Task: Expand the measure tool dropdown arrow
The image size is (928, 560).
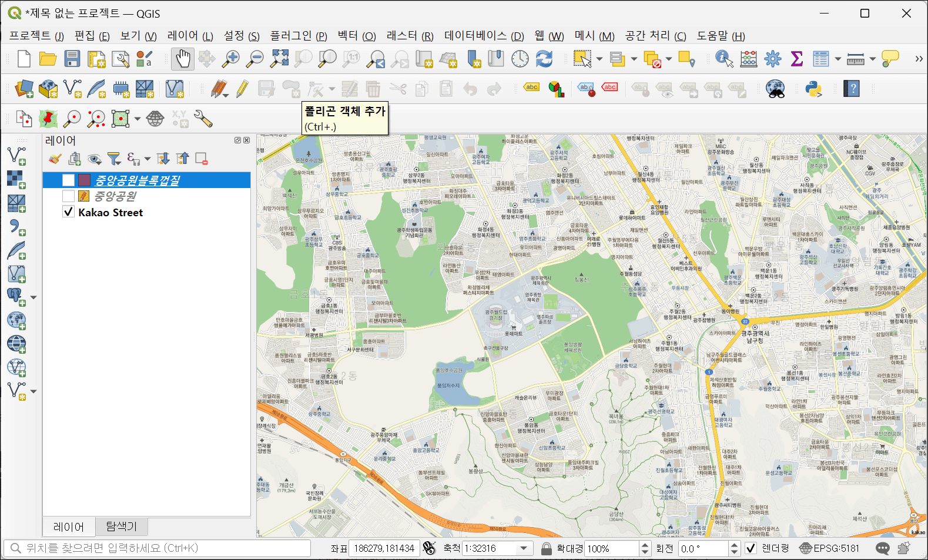Action: tap(872, 59)
